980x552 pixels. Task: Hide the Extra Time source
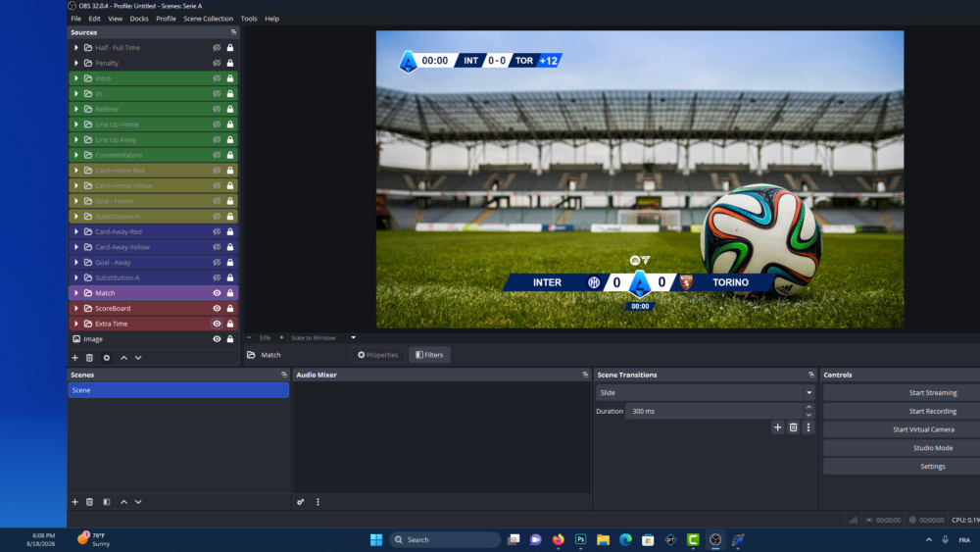point(217,324)
